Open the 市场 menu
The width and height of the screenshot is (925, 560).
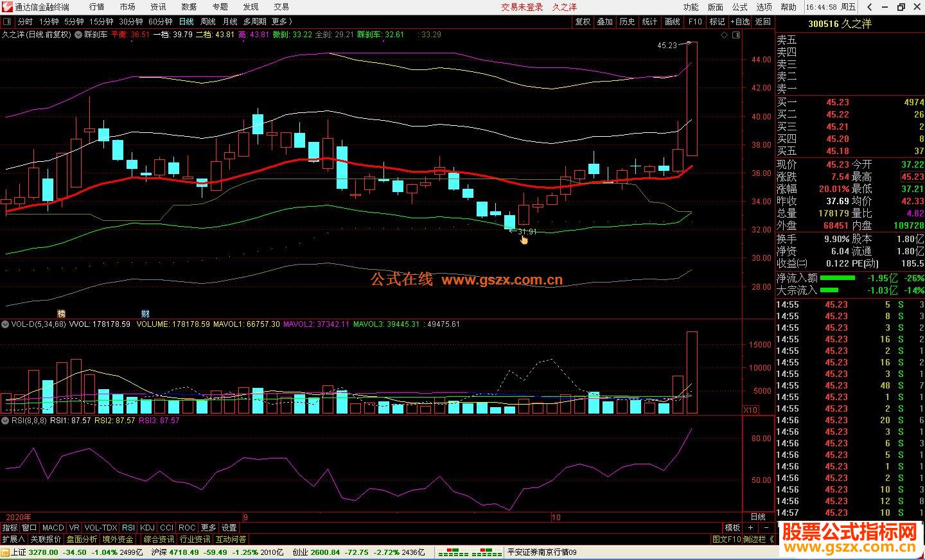127,7
